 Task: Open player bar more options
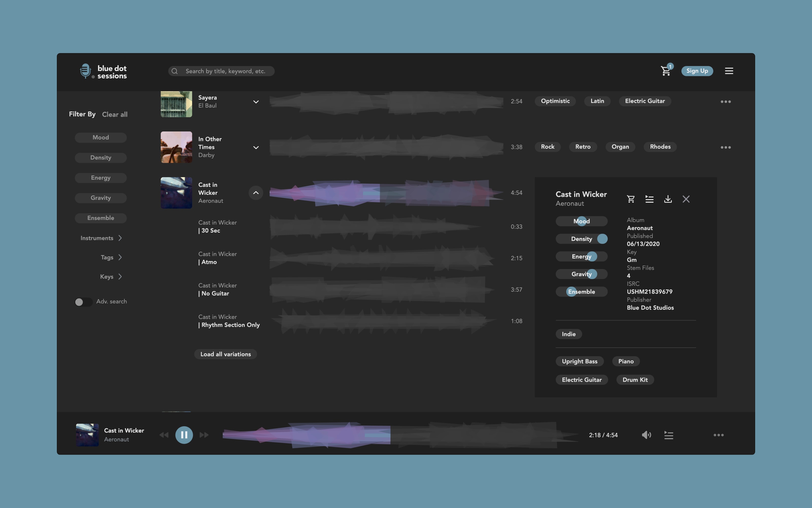(718, 435)
